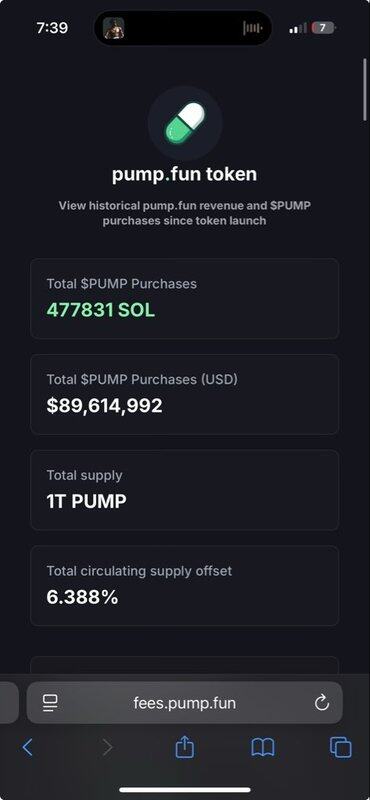Select the Total supply card
This screenshot has height=800, width=370.
coord(184,490)
